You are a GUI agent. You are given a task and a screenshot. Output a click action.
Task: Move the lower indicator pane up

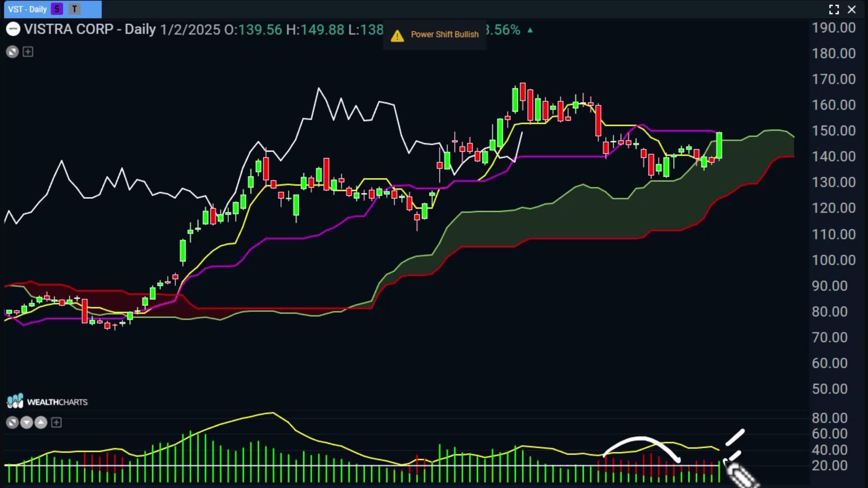point(41,422)
